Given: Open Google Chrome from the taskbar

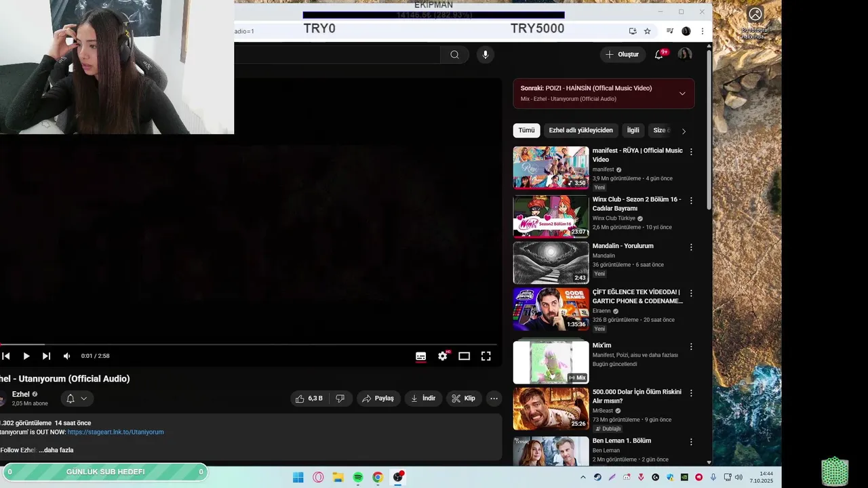Looking at the screenshot, I should click(378, 477).
